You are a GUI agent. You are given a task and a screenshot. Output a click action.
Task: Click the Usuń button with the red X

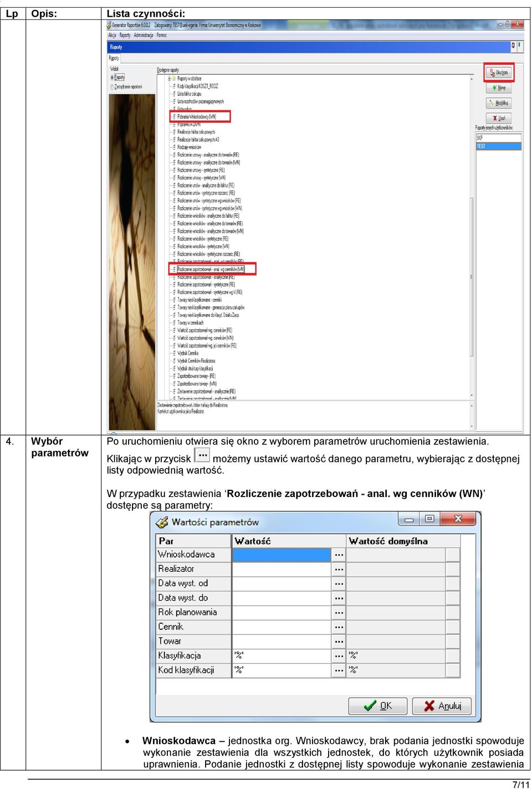[x=499, y=118]
